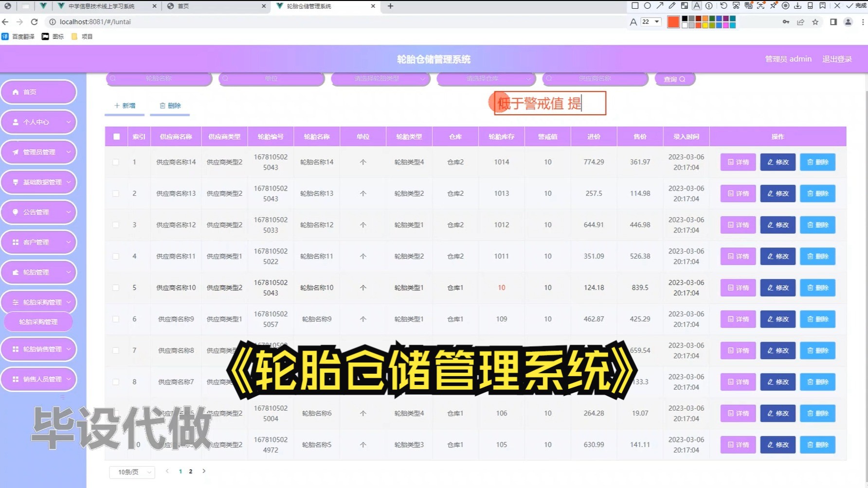Viewport: 868px width, 488px height.
Task: Click the undo annotation icon
Action: (723, 6)
